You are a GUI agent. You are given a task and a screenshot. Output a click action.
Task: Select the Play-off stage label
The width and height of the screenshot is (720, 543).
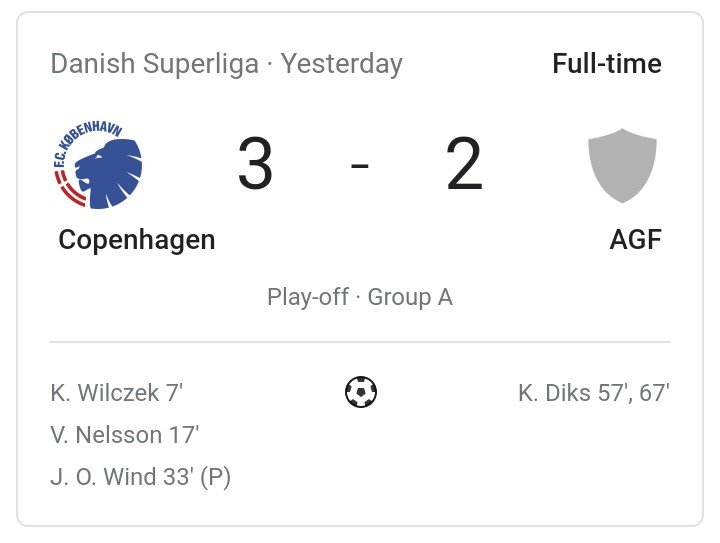tap(307, 297)
